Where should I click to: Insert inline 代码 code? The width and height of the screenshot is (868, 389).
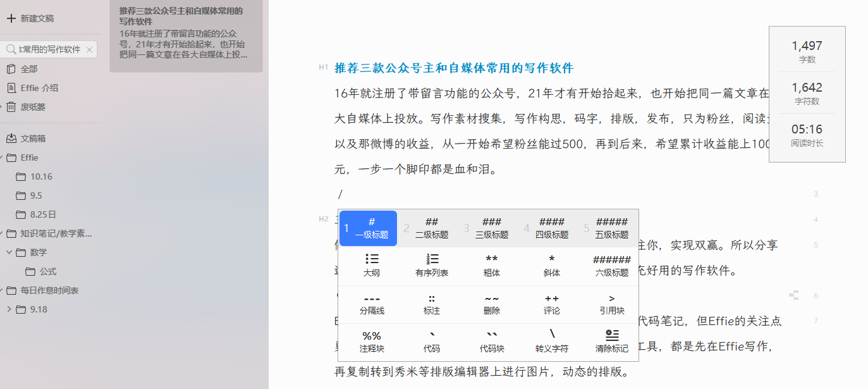[x=432, y=342]
